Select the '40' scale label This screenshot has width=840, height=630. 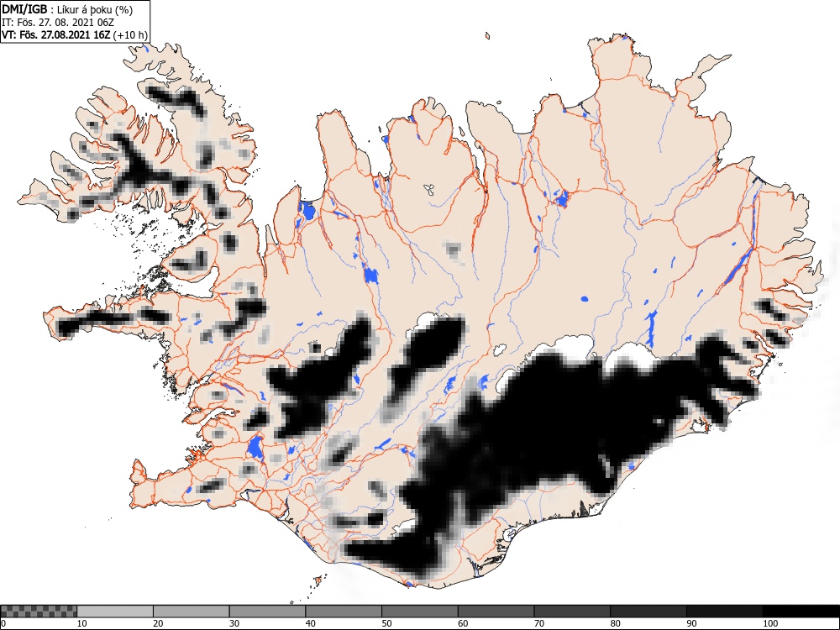tap(310, 623)
